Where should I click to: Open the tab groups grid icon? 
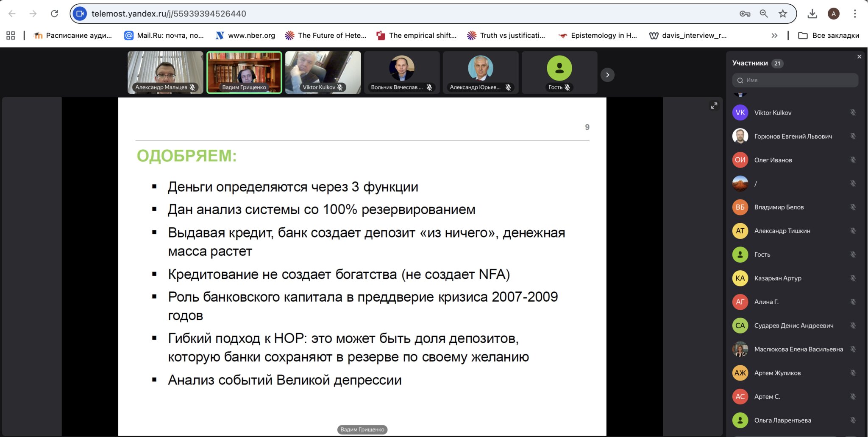tap(11, 36)
